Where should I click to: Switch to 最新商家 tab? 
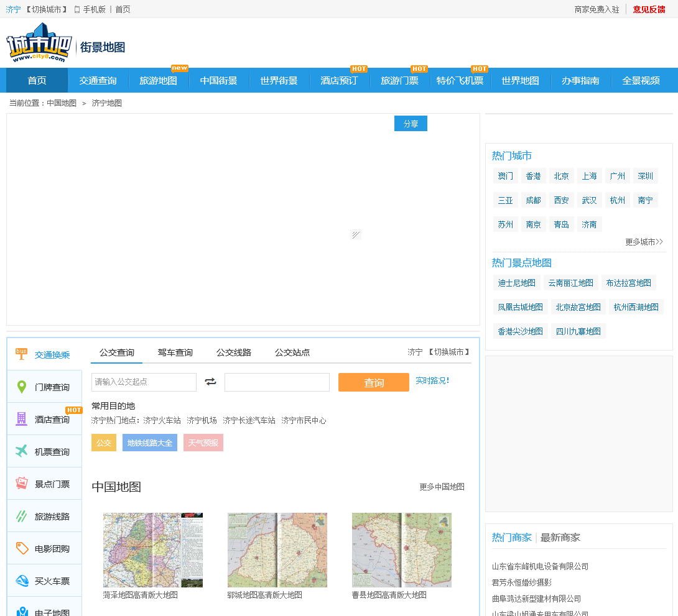(x=560, y=538)
